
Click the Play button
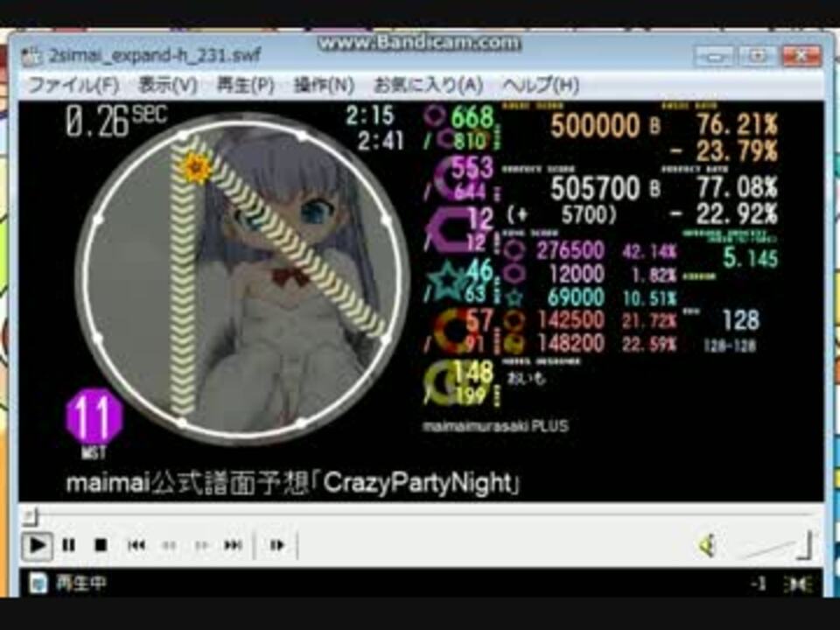pyautogui.click(x=37, y=545)
